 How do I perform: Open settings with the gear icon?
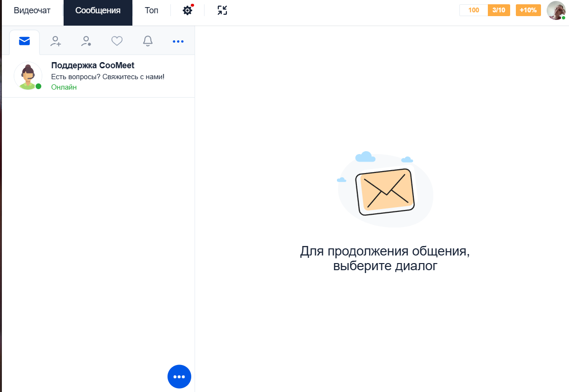point(187,10)
